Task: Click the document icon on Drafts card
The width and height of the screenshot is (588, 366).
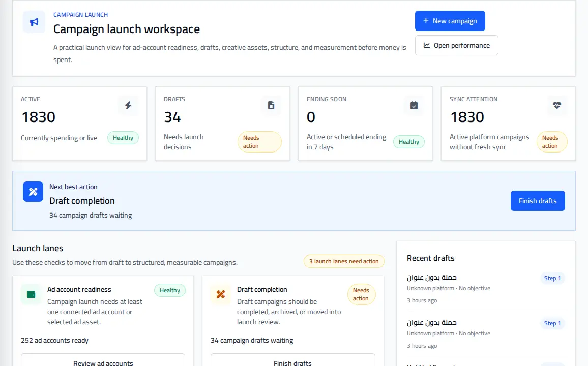Action: click(x=271, y=105)
